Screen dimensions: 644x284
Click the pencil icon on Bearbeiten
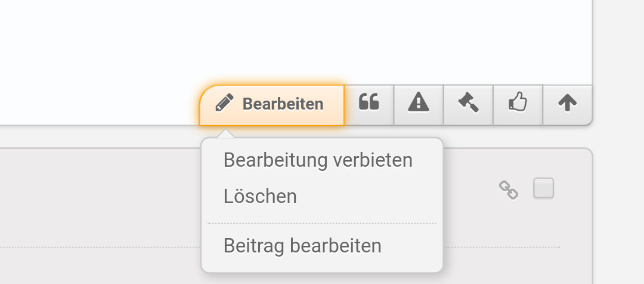coord(224,104)
